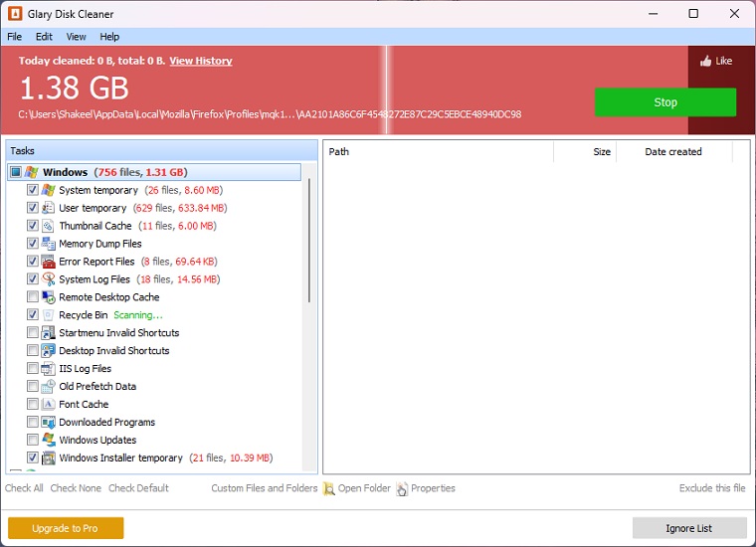Click the System temporary icon
Screen dimensions: 756x547
(x=48, y=190)
